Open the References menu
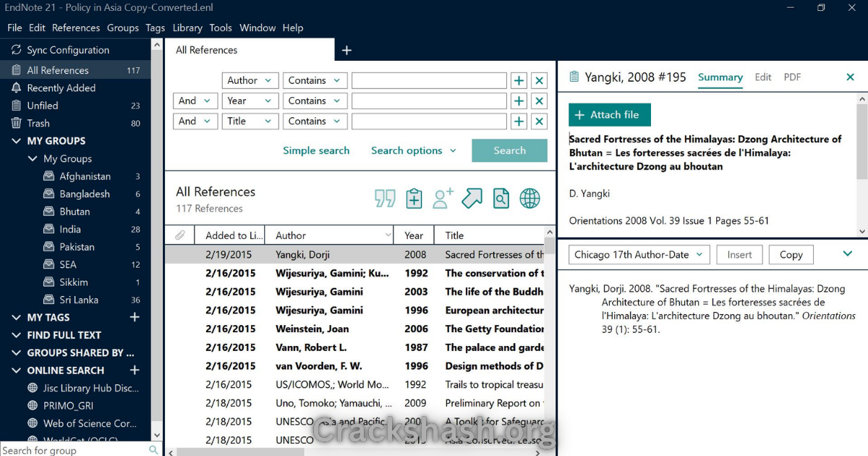Image resolution: width=868 pixels, height=456 pixels. click(76, 28)
